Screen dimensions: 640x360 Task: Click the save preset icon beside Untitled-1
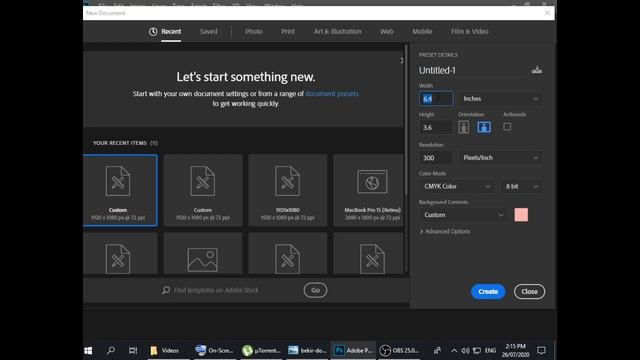[x=537, y=70]
